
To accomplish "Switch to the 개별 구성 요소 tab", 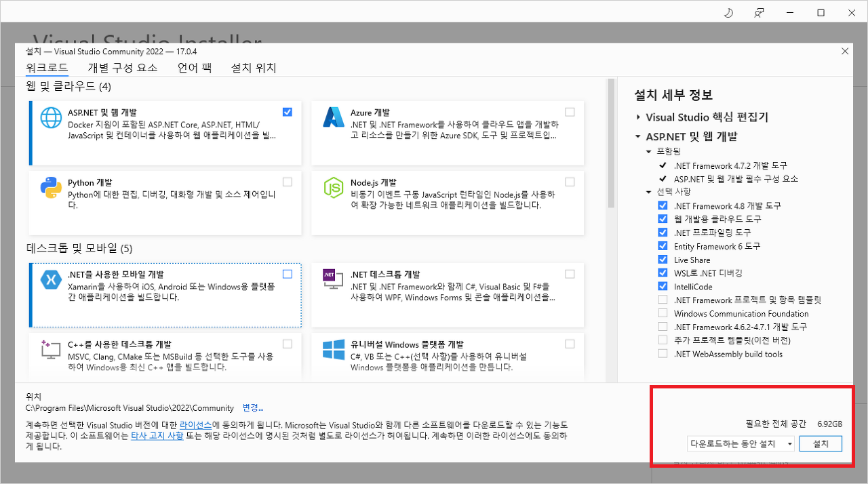I will pos(123,68).
